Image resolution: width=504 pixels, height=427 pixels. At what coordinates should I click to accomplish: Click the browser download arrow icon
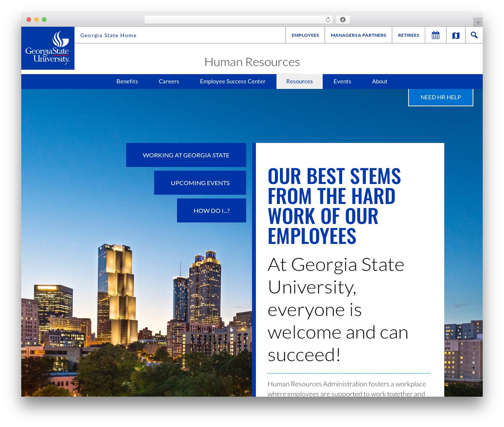click(x=343, y=20)
